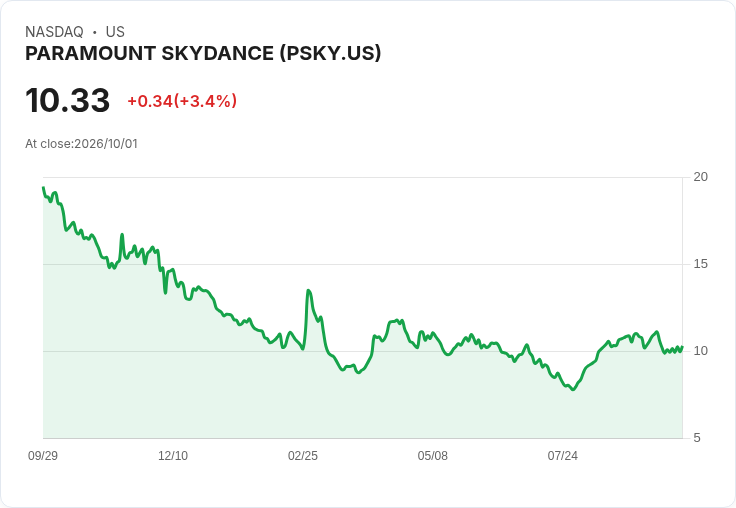Click the late February price spike peak
This screenshot has height=508, width=736.
coord(308,291)
